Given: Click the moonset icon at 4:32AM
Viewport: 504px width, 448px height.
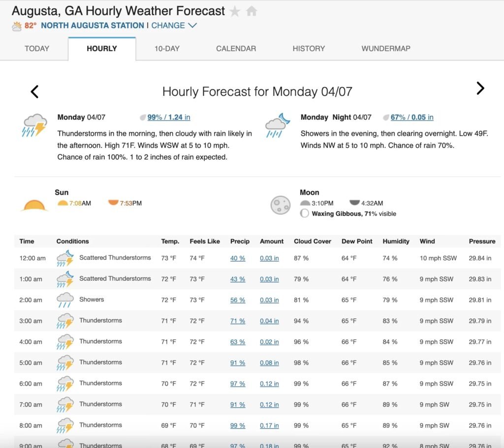Looking at the screenshot, I should click(x=354, y=203).
